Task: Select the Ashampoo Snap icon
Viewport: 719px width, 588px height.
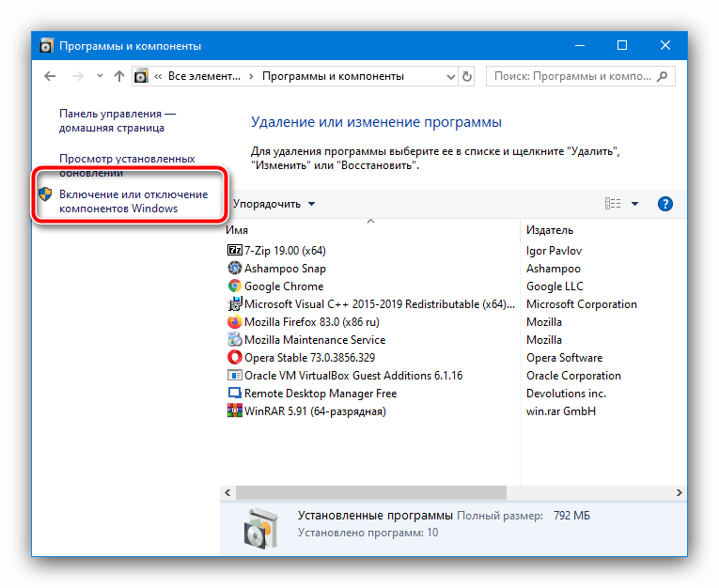Action: coord(234,268)
